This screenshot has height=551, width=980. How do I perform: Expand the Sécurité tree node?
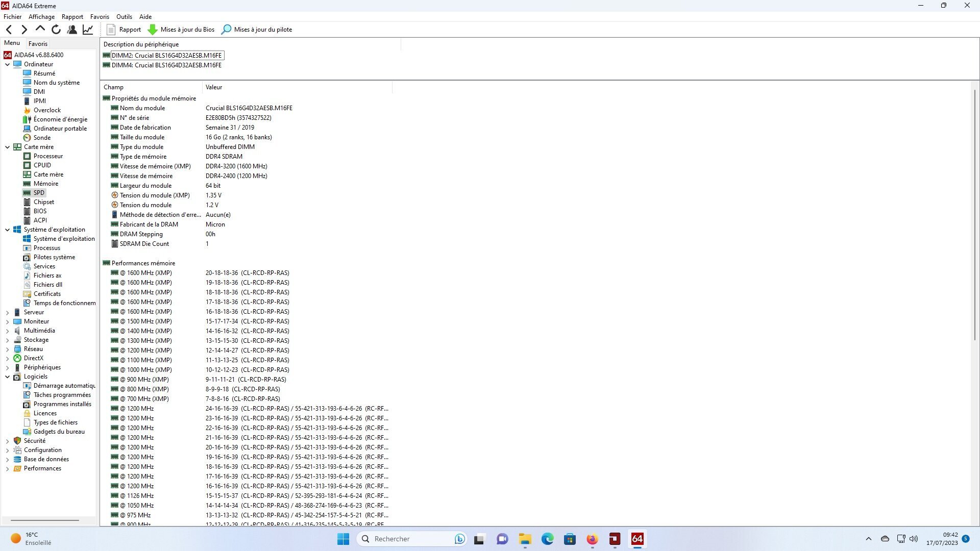8,441
